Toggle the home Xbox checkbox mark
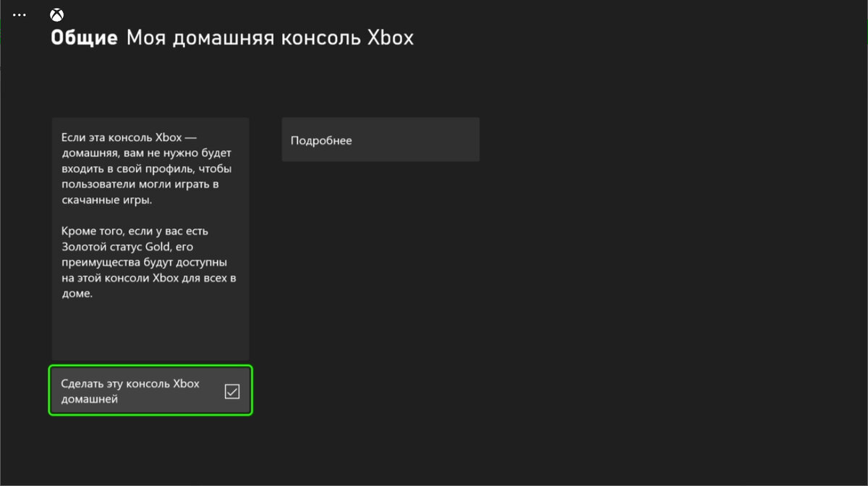Image resolution: width=868 pixels, height=486 pixels. (232, 391)
